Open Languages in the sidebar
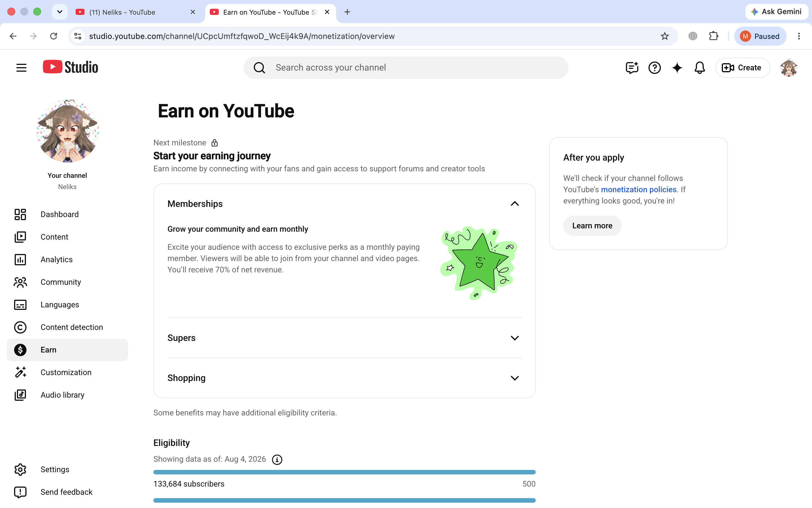812x508 pixels. [67, 305]
